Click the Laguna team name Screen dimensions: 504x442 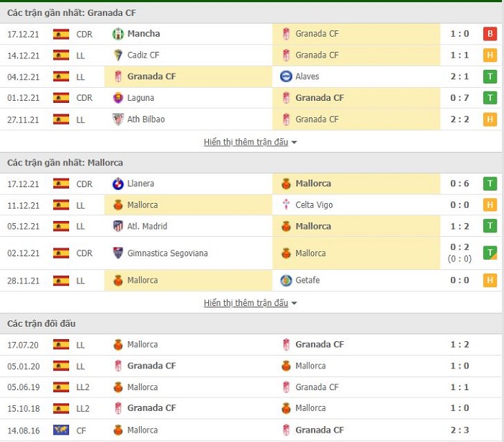click(141, 98)
